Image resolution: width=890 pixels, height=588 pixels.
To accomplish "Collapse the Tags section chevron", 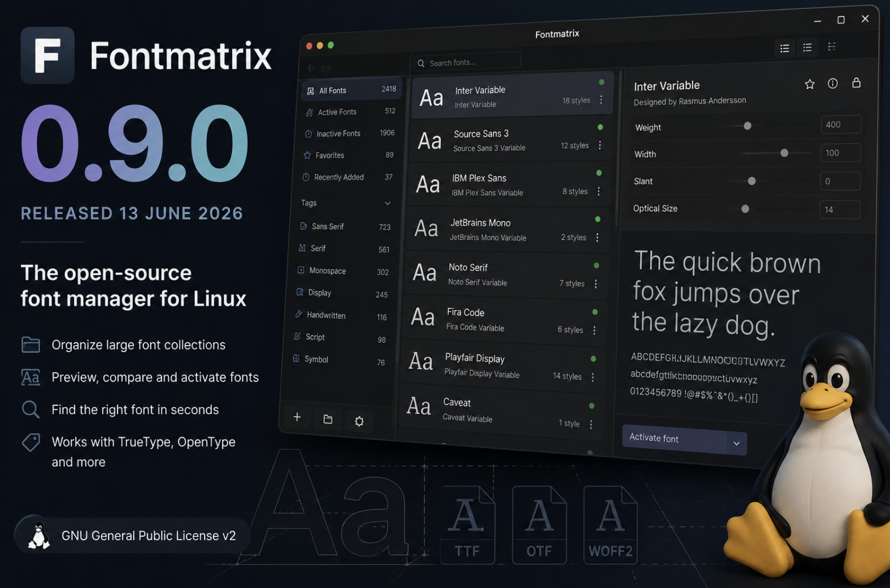I will [x=387, y=203].
